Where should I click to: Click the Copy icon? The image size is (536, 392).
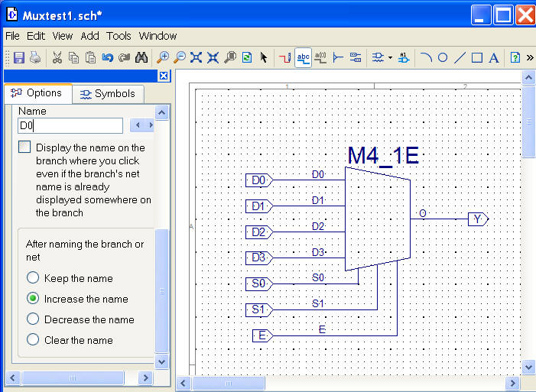tap(73, 57)
